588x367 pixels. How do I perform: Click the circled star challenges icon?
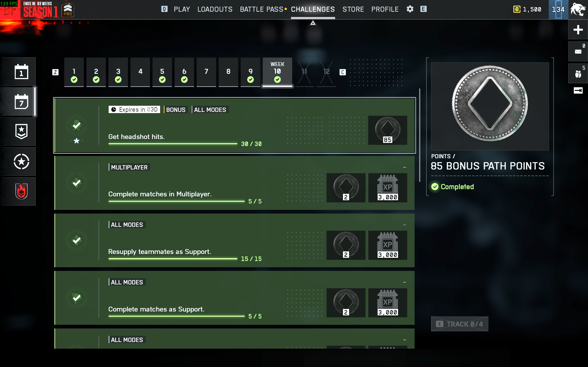click(x=21, y=162)
